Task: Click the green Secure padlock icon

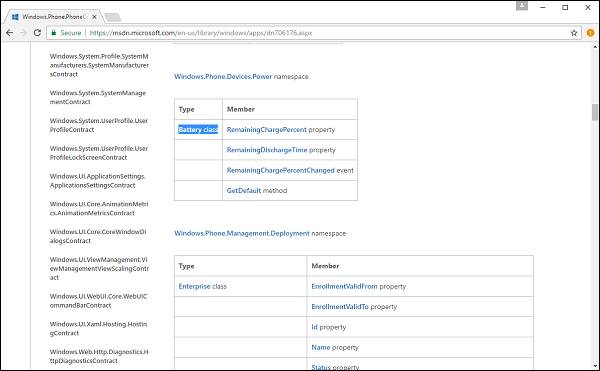Action: [54, 33]
